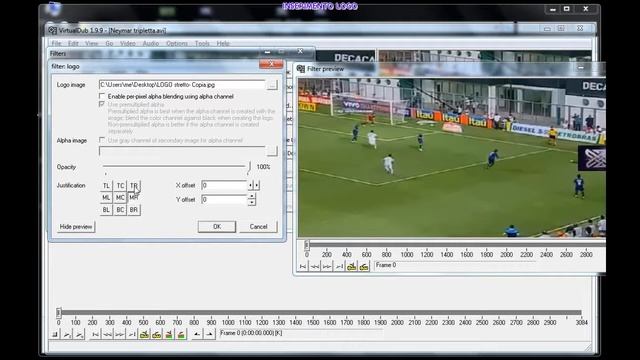The image size is (640, 360).
Task: Click the 1500 mark on main timeline
Action: point(313,322)
